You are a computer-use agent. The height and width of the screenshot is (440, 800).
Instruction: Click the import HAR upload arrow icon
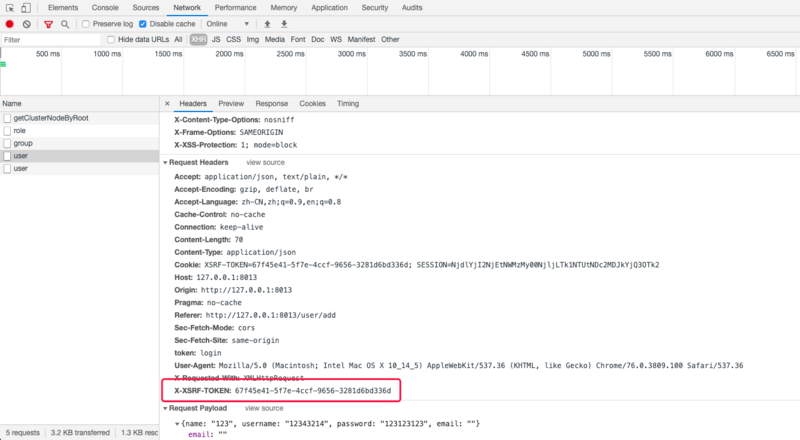click(x=267, y=24)
